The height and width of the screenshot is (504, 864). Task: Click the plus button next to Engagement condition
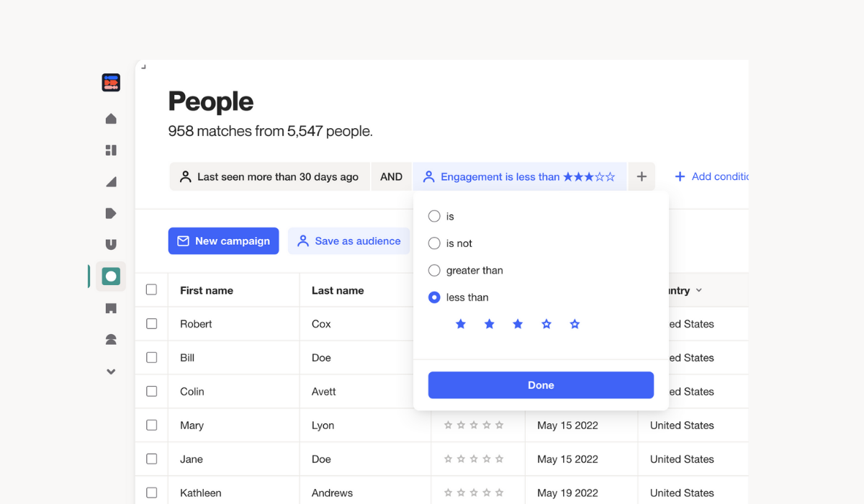pos(642,176)
